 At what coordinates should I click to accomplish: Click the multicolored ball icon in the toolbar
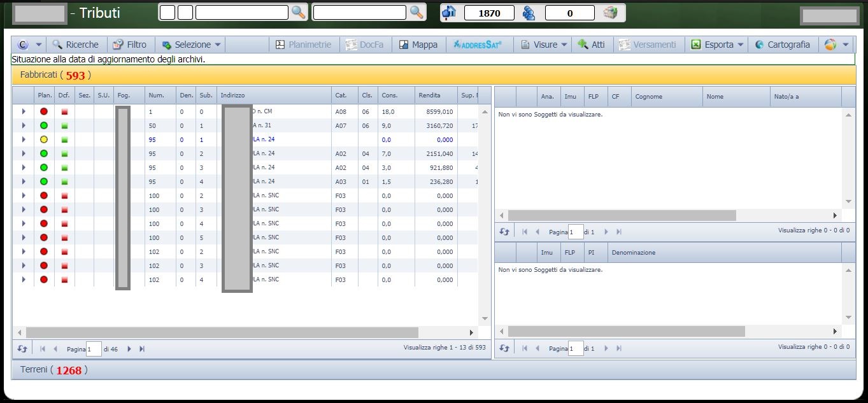tap(830, 45)
